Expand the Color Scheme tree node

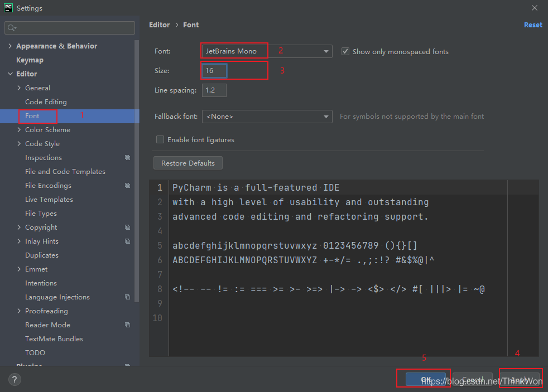tap(20, 130)
